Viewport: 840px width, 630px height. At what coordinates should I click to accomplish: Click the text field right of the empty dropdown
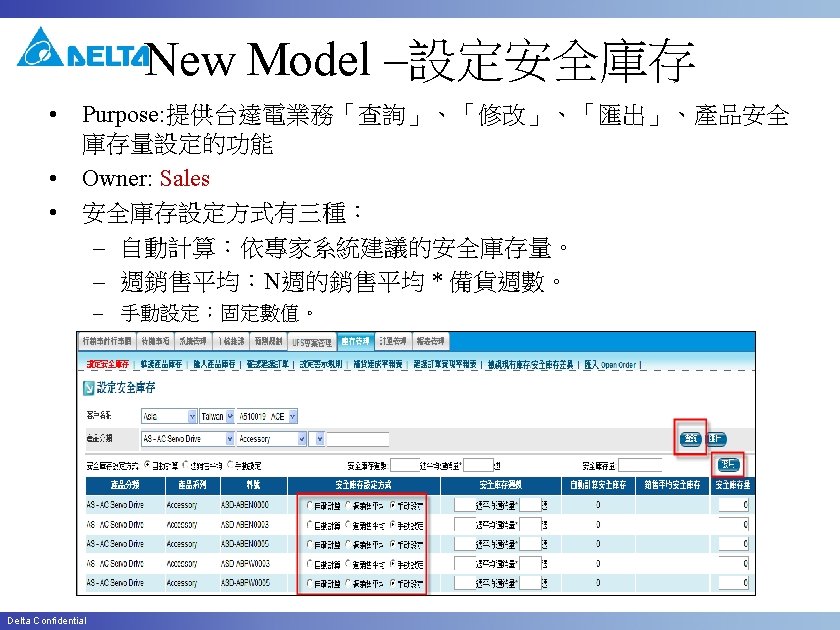[357, 439]
